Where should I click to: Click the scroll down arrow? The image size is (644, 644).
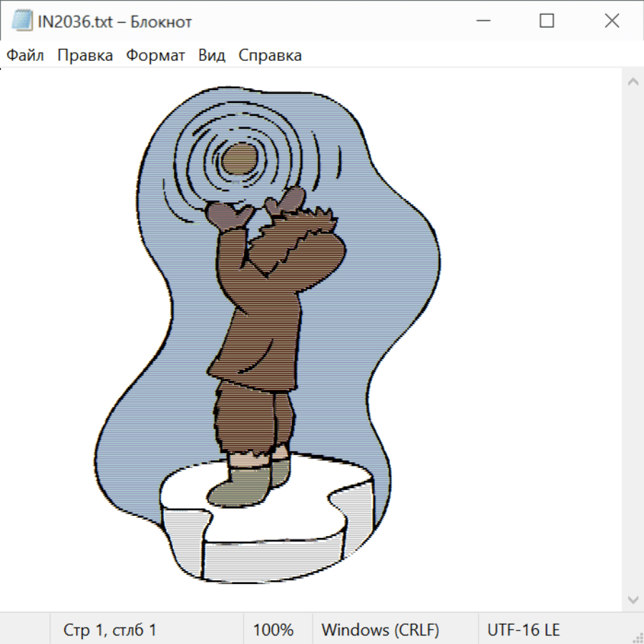click(633, 599)
